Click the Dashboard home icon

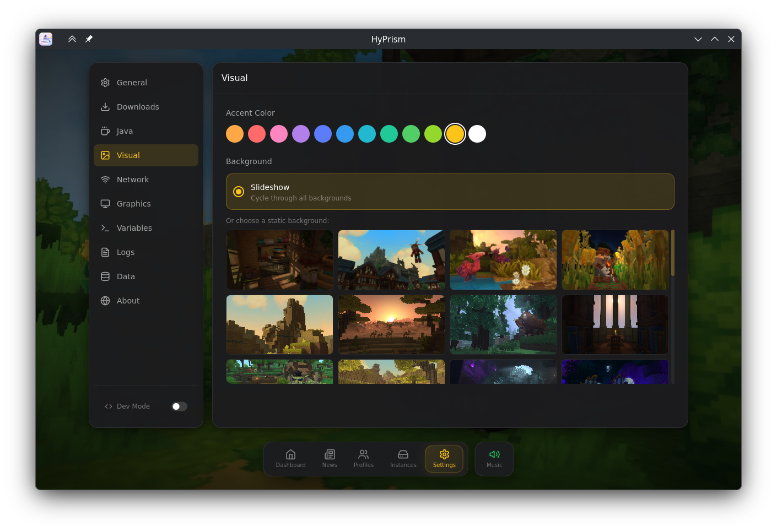click(290, 454)
